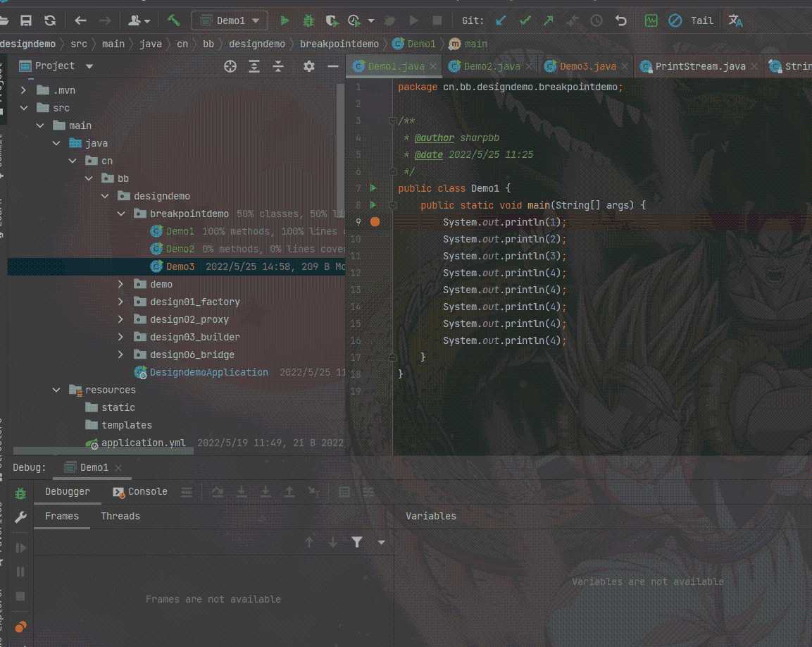Click Expand All in Project panel
The height and width of the screenshot is (647, 812).
(254, 66)
